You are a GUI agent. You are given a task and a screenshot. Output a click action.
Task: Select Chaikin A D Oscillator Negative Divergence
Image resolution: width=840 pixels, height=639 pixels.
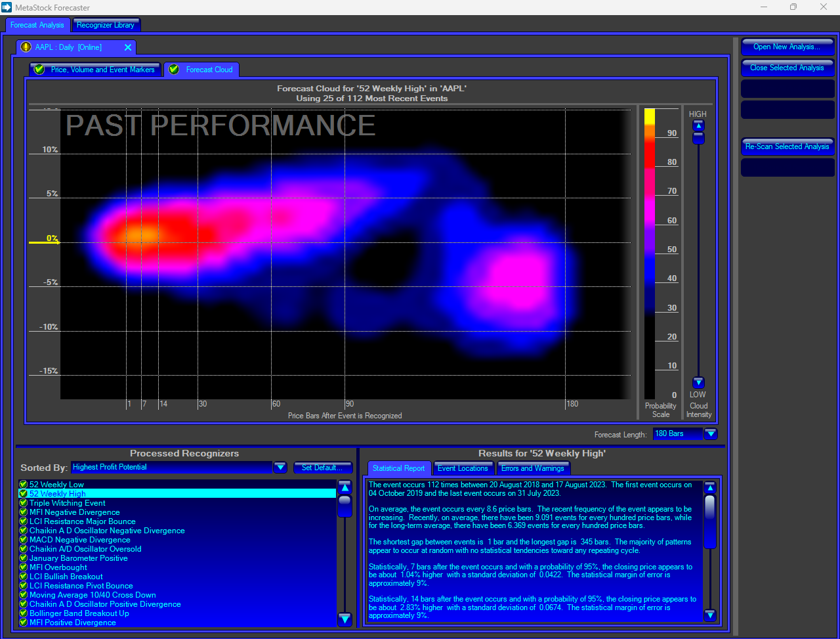177,531
